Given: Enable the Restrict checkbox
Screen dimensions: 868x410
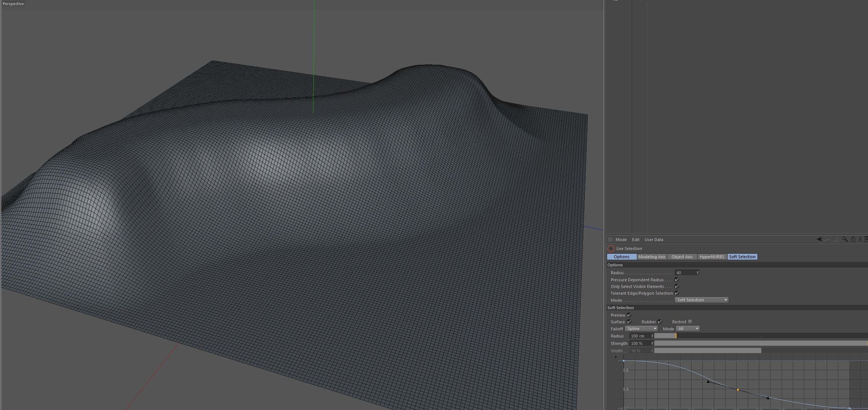Looking at the screenshot, I should (690, 322).
